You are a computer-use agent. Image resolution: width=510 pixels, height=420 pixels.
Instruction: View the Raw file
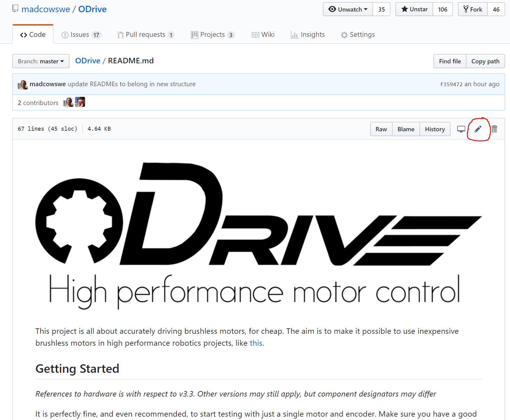[x=381, y=129]
